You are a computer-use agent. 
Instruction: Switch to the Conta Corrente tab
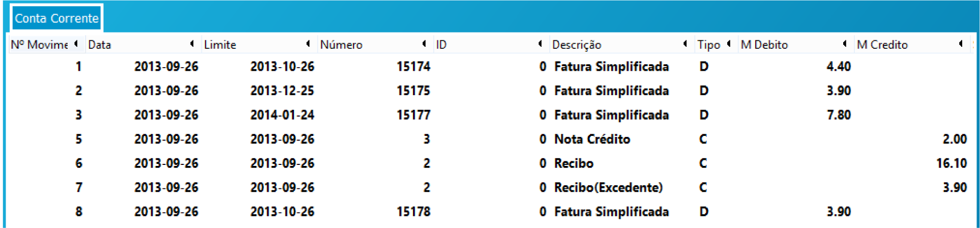(x=56, y=18)
